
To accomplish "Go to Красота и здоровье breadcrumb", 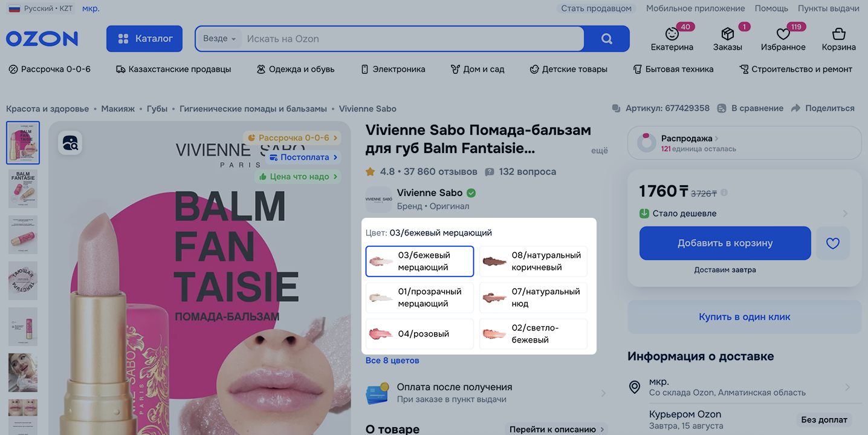I will point(47,109).
